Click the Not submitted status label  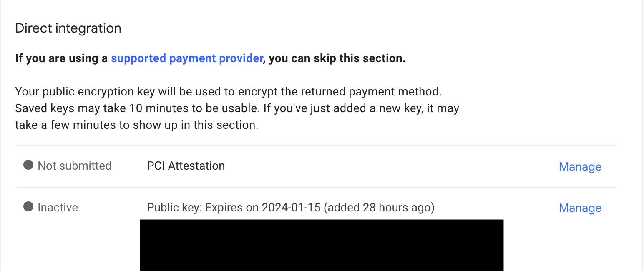click(74, 166)
